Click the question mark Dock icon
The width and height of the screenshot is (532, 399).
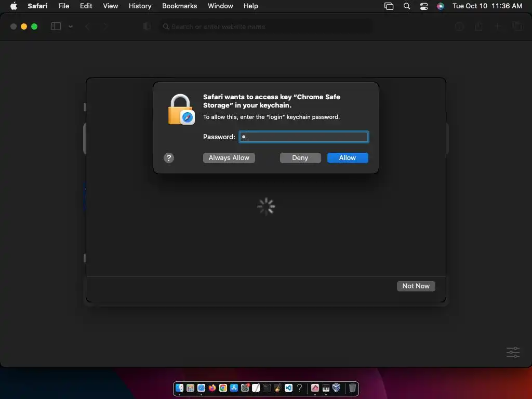click(x=299, y=388)
